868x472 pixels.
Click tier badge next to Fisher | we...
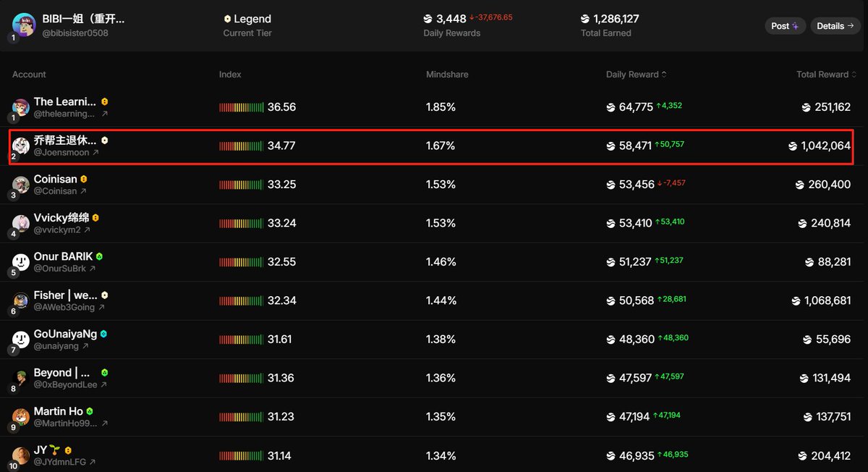pyautogui.click(x=105, y=295)
